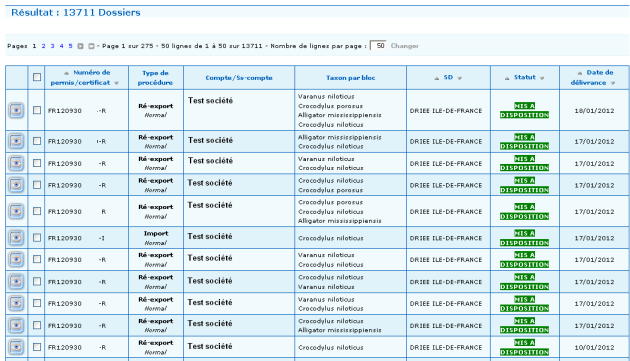Select three-taxon row starting with Crocodylus porosus
This screenshot has height=361, width=630.
click(x=37, y=211)
